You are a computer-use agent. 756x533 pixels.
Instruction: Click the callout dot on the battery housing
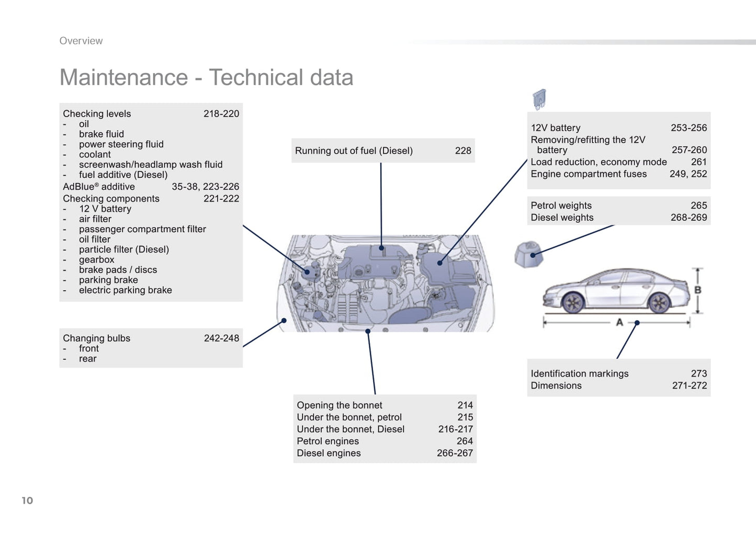[440, 263]
